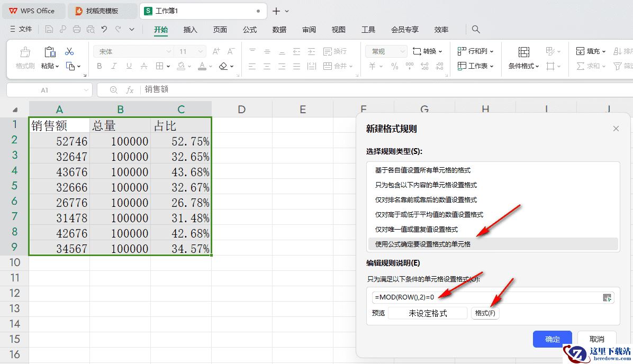Click the fx insert function icon
The width and height of the screenshot is (633, 364).
tap(130, 90)
